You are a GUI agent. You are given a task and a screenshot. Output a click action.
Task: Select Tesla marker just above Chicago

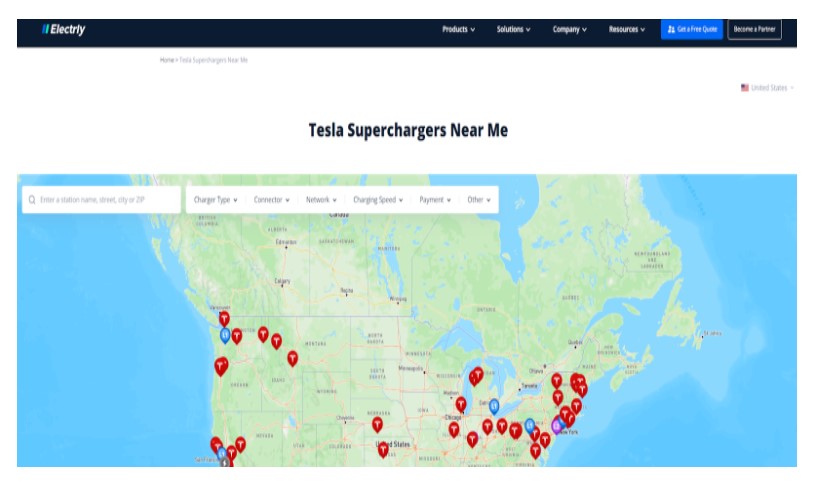point(461,405)
